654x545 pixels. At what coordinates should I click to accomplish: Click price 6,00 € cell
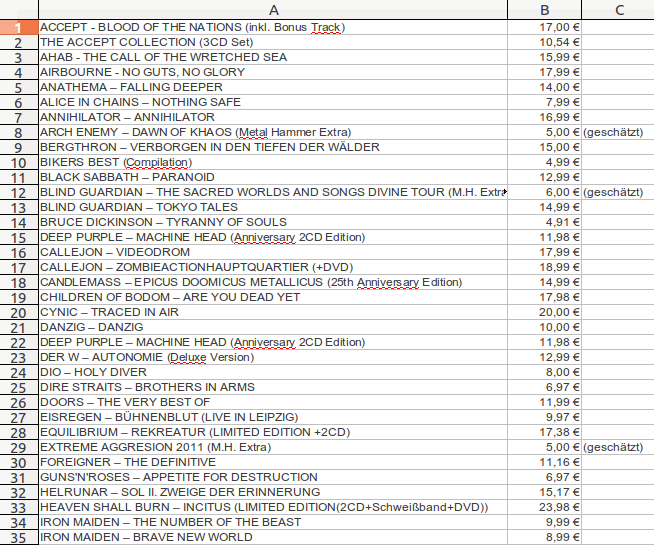point(544,193)
